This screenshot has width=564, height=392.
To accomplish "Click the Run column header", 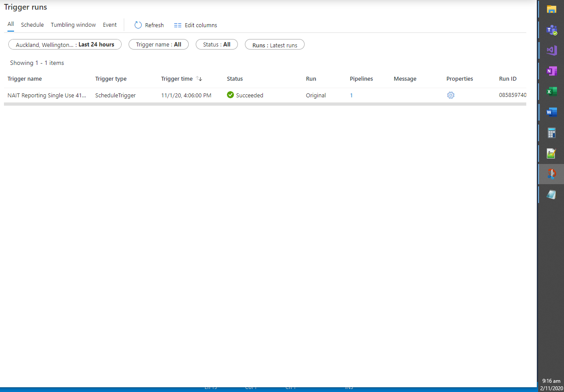I will click(311, 79).
